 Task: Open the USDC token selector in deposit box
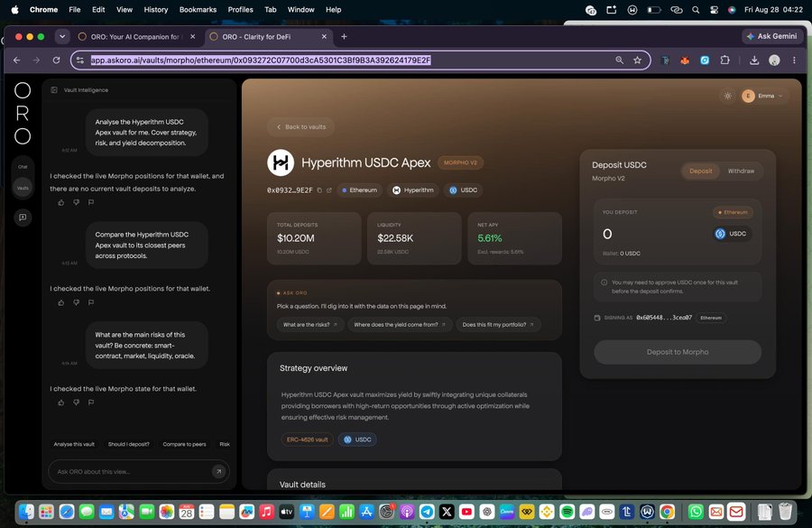click(731, 234)
